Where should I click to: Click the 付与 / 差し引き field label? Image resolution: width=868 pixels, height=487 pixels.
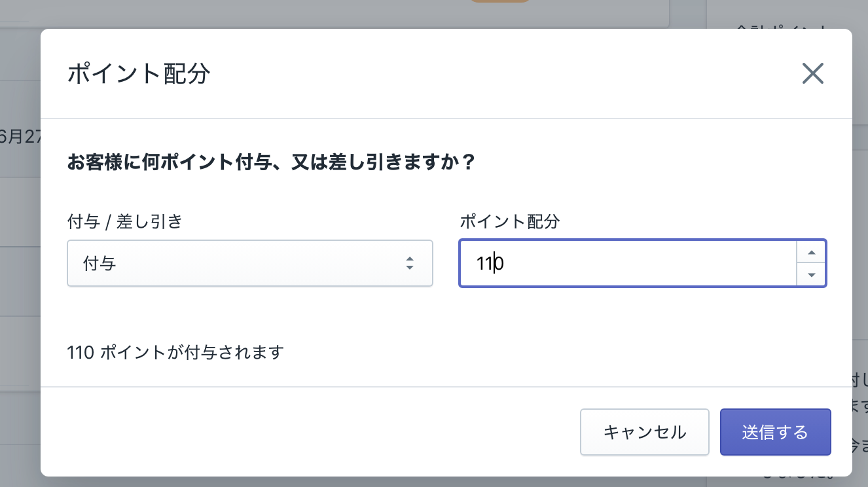tap(124, 222)
